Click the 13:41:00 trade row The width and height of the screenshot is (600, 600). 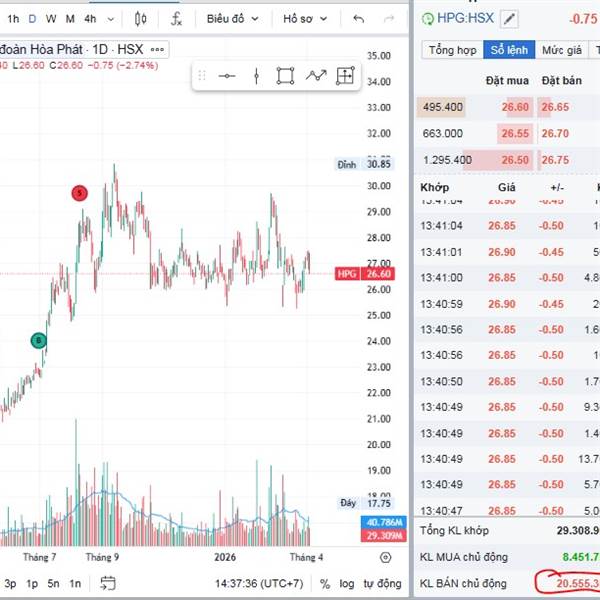point(507,278)
